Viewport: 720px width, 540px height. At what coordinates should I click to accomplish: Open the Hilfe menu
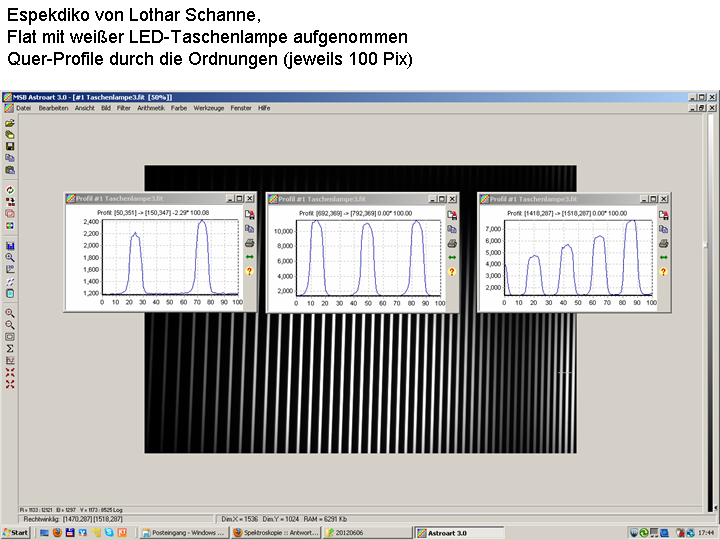tap(264, 107)
